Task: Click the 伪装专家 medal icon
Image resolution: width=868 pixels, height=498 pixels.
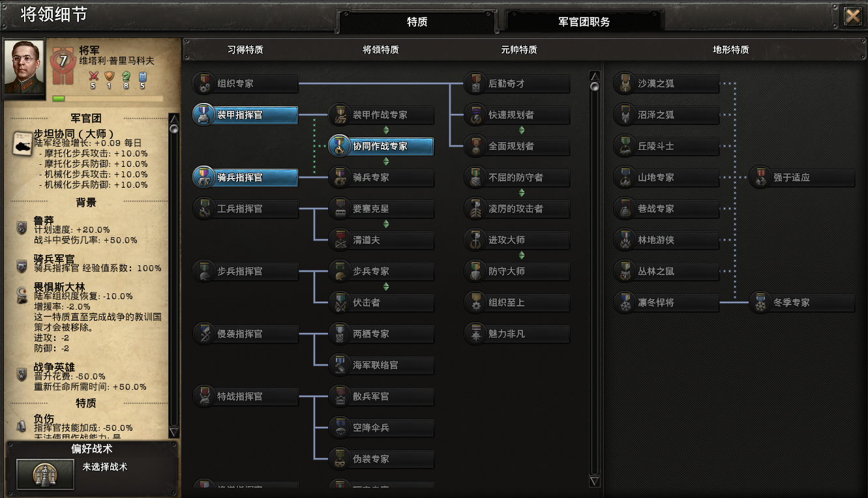Action: pyautogui.click(x=340, y=460)
